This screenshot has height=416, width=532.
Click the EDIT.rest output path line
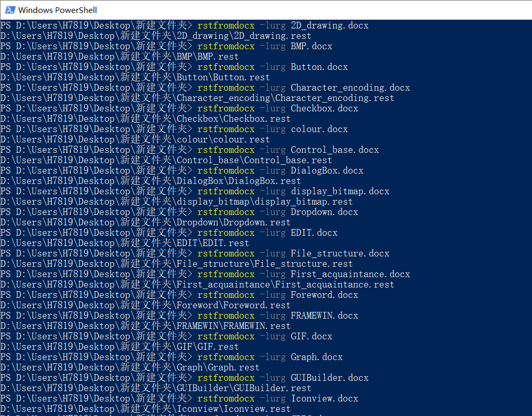(124, 243)
